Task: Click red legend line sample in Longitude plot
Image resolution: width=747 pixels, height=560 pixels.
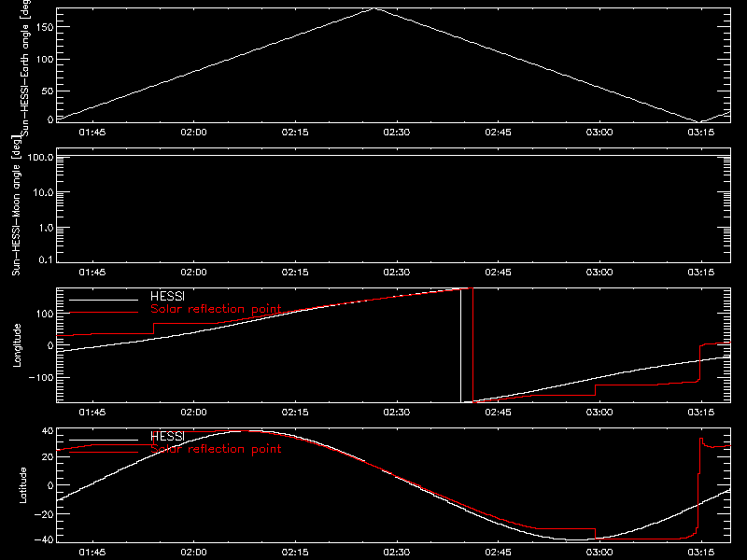Action: [x=104, y=313]
